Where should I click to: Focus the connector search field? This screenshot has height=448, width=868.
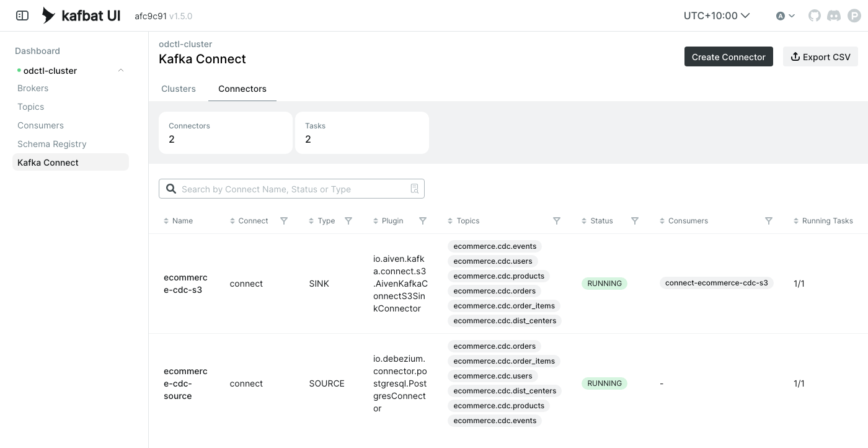point(291,189)
